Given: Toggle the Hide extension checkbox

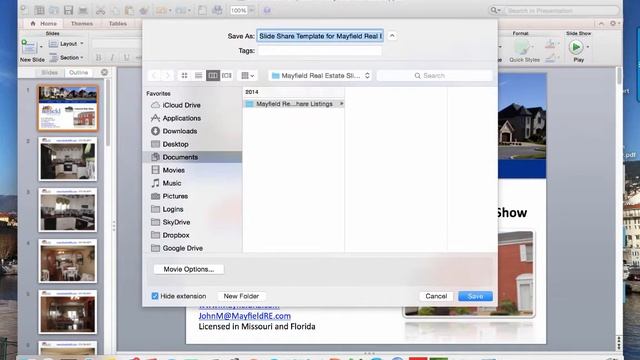Looking at the screenshot, I should [155, 296].
